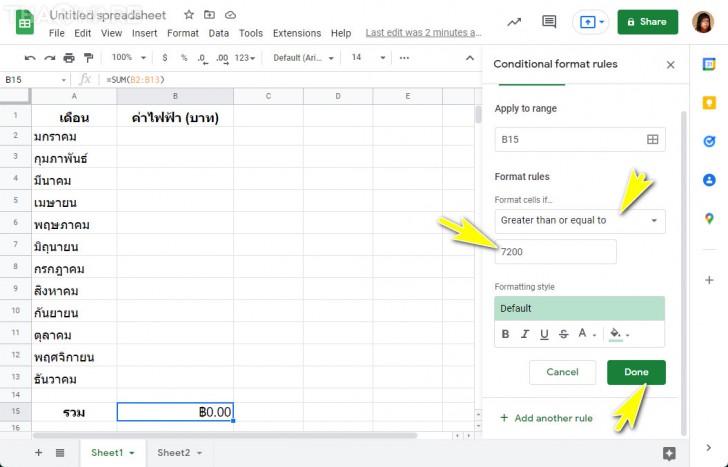Open the all sheets list icon
The height and width of the screenshot is (467, 728).
coord(60,453)
